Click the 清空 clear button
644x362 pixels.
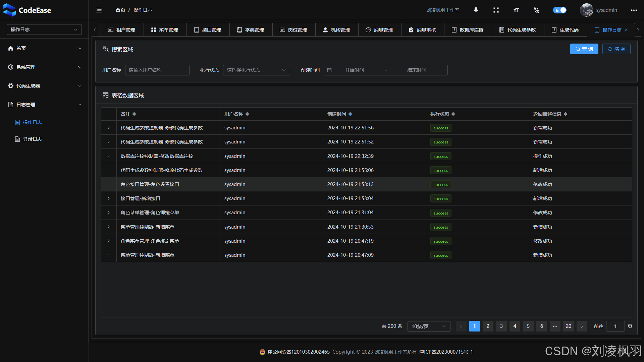616,49
